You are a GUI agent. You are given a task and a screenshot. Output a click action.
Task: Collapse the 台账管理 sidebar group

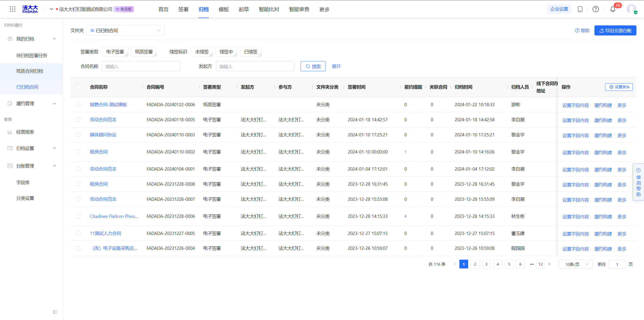[x=54, y=166]
